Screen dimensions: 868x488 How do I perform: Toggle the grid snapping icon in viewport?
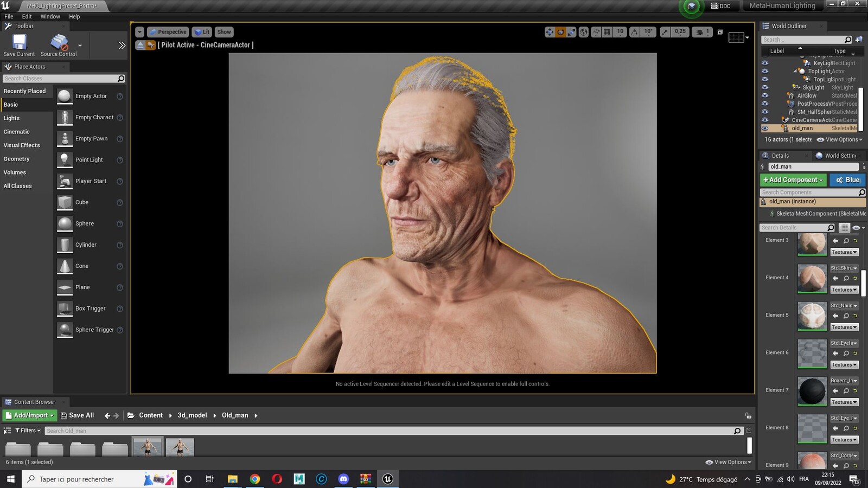(x=607, y=32)
